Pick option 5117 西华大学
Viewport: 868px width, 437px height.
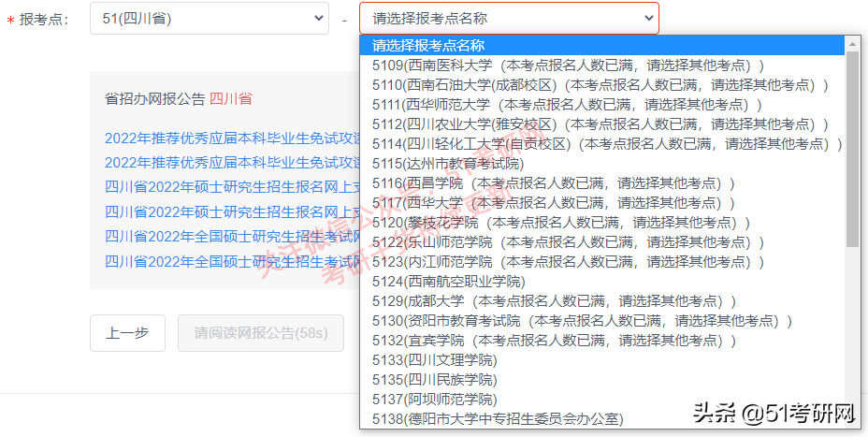point(602,203)
